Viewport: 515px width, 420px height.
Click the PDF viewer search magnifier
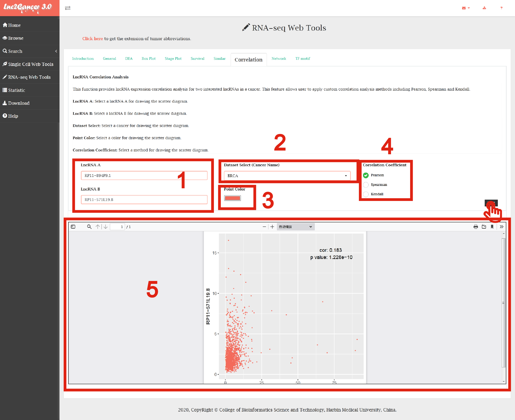point(89,227)
